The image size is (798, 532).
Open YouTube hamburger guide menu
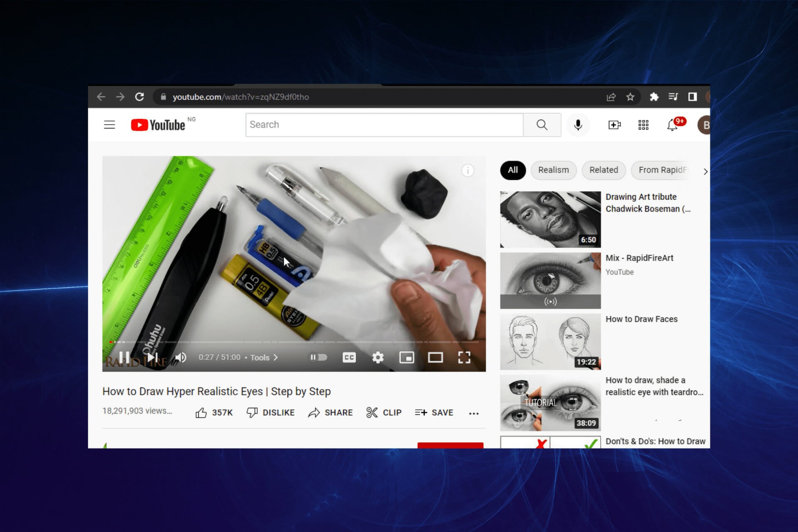(x=109, y=125)
